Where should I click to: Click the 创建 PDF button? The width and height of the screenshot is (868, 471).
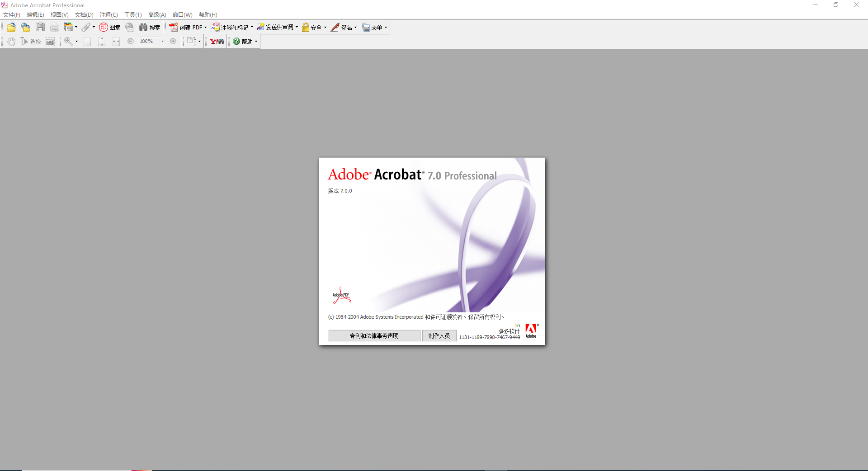(188, 28)
